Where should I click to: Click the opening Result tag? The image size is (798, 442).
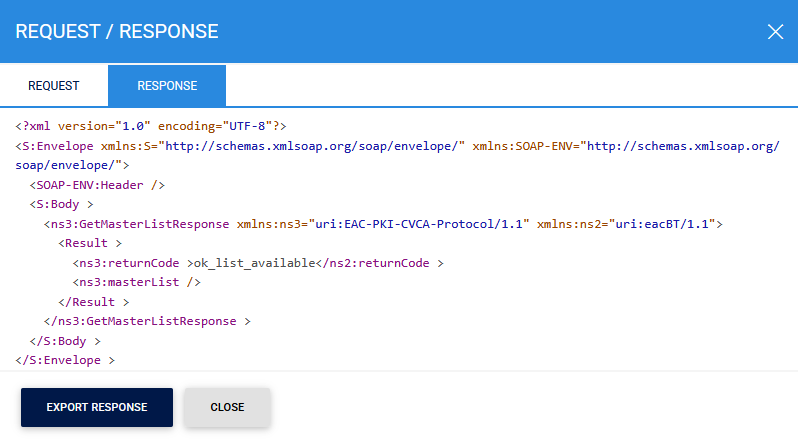90,243
